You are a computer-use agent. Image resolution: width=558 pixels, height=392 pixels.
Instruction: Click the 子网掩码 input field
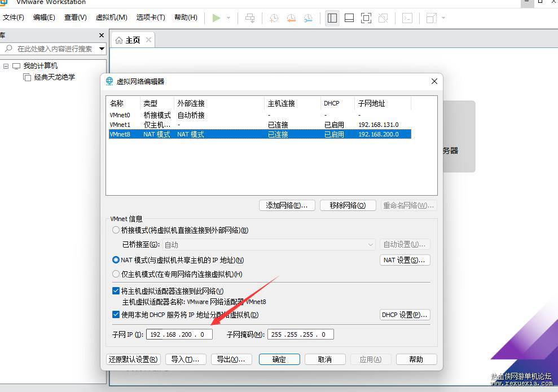[x=300, y=334]
